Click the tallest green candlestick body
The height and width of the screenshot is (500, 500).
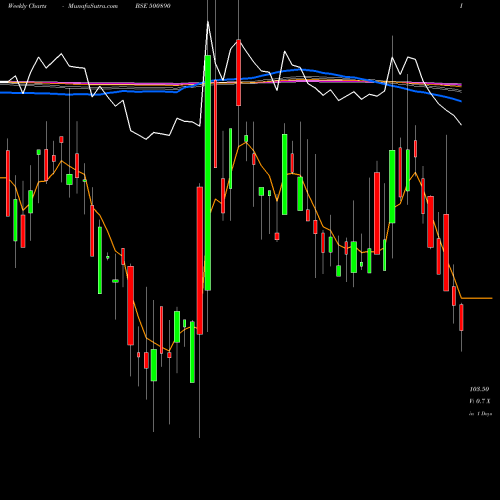208,173
